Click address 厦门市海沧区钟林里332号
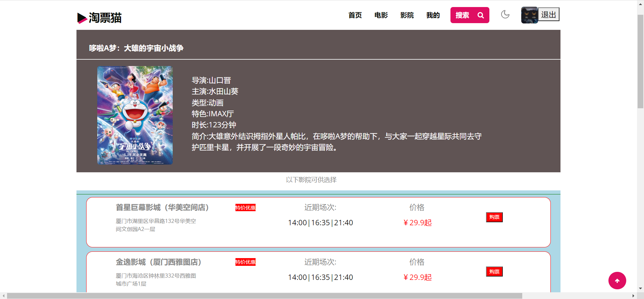Screen dimensions: 644x299 (x=156, y=280)
